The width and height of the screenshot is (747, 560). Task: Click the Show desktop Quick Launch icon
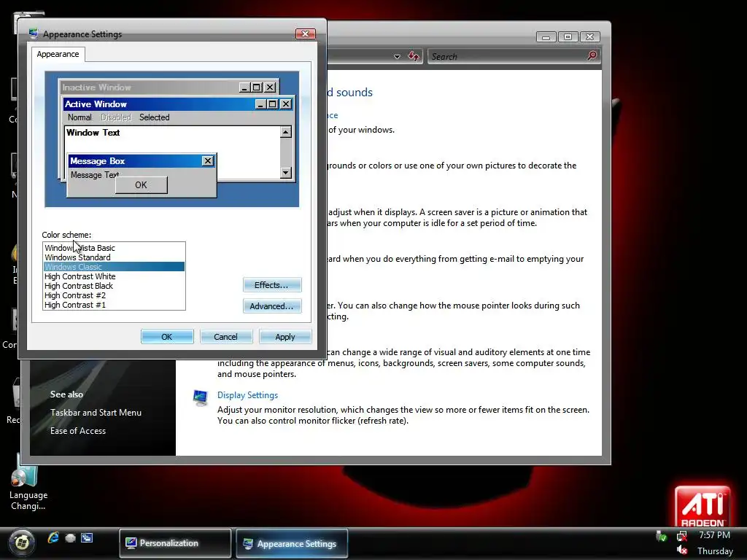[71, 538]
